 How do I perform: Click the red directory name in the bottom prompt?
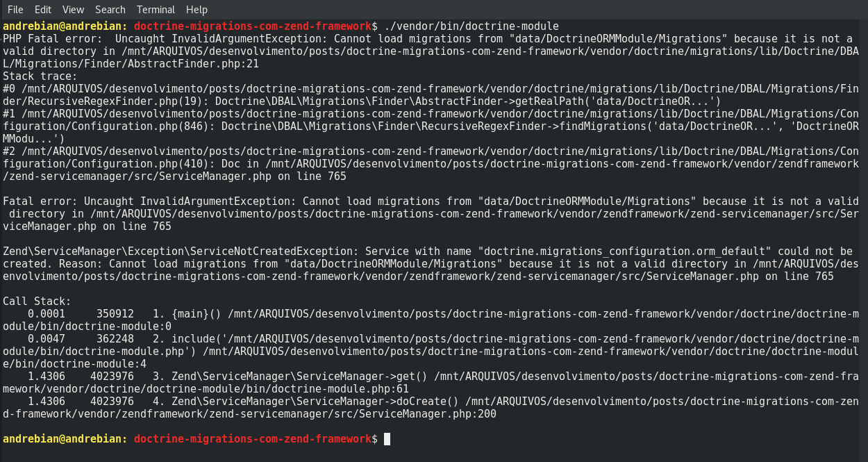(x=253, y=439)
